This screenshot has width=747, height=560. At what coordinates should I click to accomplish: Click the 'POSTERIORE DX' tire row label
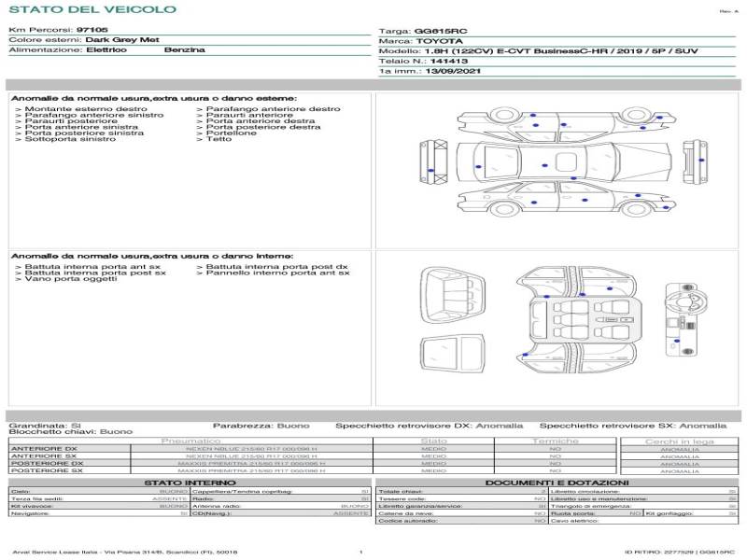(48, 463)
